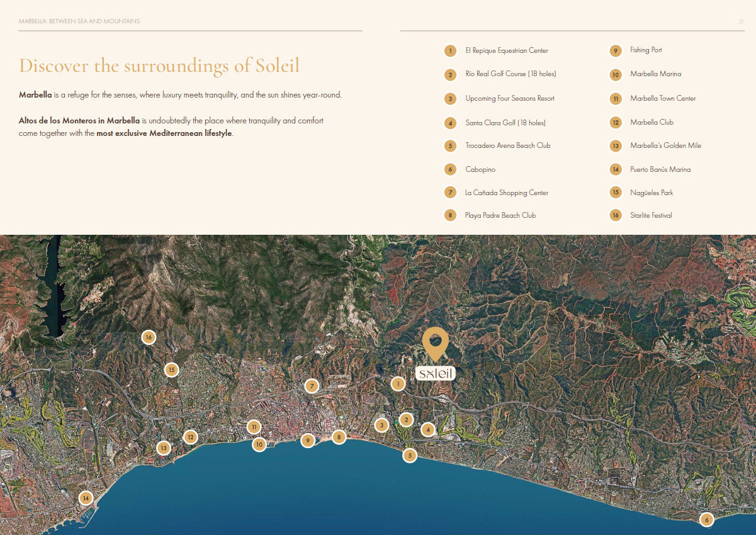Click the page number 31

(x=741, y=21)
